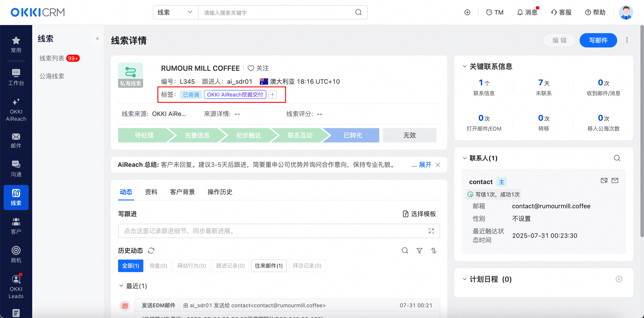The image size is (644, 318).
Task: Click the filter icon in history section
Action: coord(419,251)
